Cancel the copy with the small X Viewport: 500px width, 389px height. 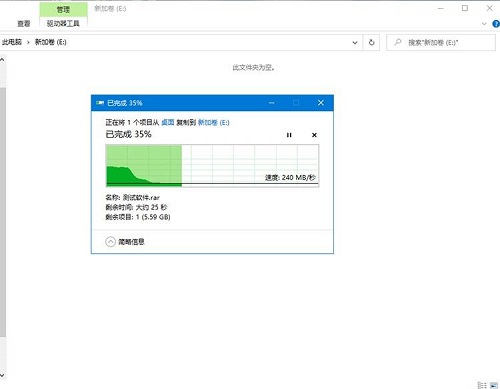(x=314, y=135)
